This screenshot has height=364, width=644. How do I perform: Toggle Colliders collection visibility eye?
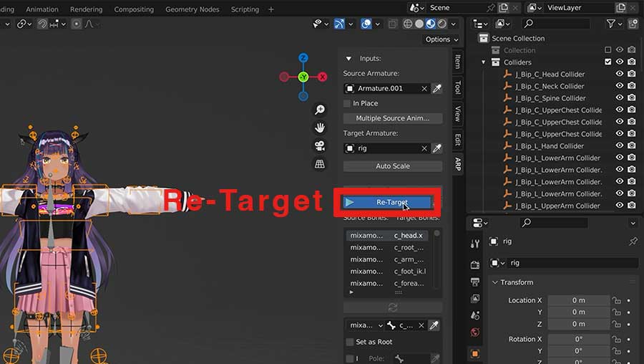[620, 62]
